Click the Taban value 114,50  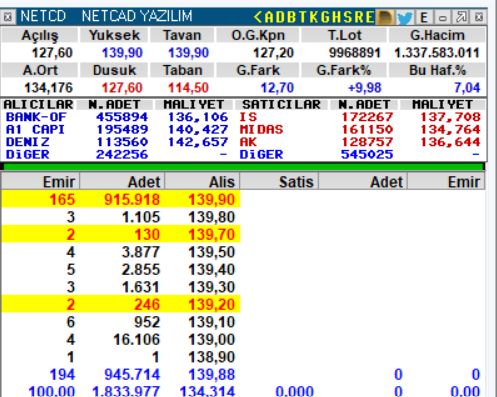[x=188, y=88]
